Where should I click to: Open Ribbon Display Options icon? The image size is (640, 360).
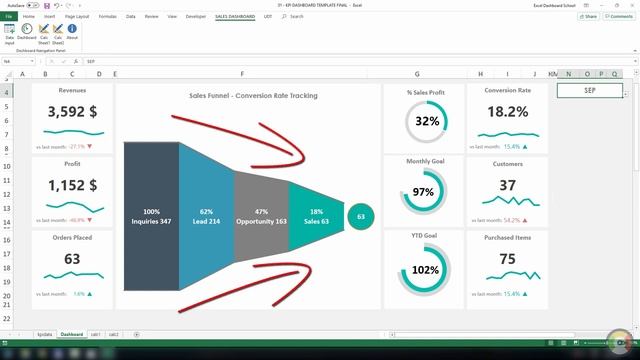pyautogui.click(x=586, y=6)
